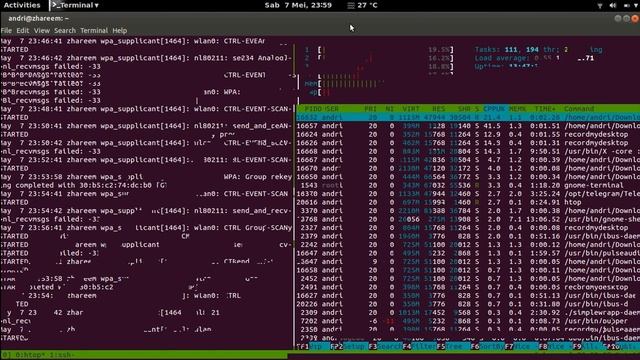Click the 23:46:41 wpa_supplicant log line
This screenshot has height=360, width=640.
point(133,41)
